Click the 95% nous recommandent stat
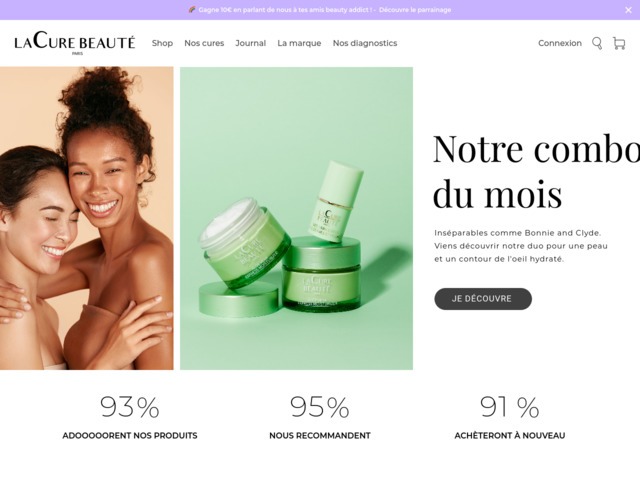 tap(320, 417)
